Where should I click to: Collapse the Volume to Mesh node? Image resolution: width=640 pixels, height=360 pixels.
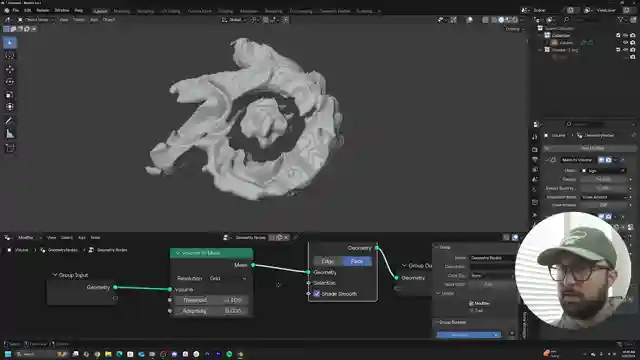pos(178,253)
